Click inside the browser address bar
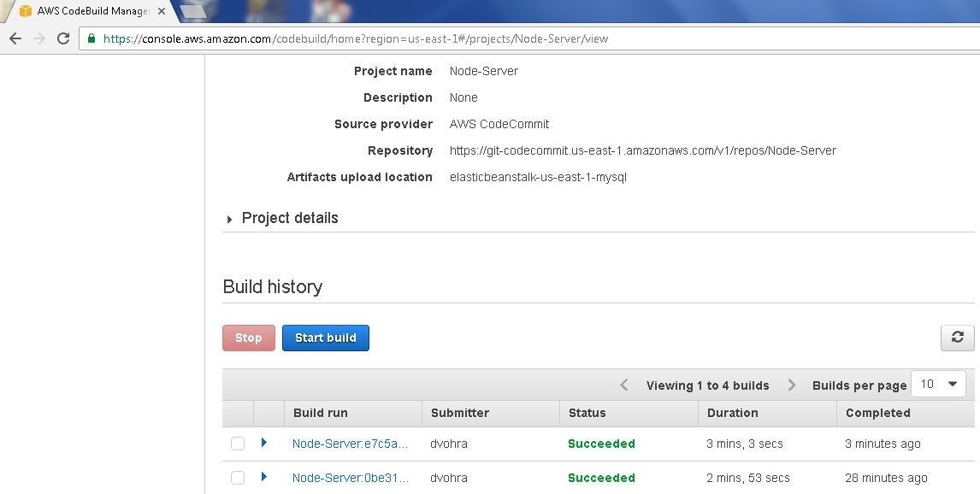Screen dimensions: 980x494 point(342,38)
